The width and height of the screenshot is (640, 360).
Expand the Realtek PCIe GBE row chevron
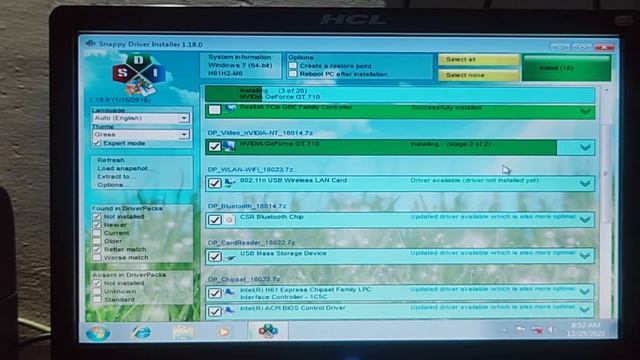pyautogui.click(x=585, y=111)
